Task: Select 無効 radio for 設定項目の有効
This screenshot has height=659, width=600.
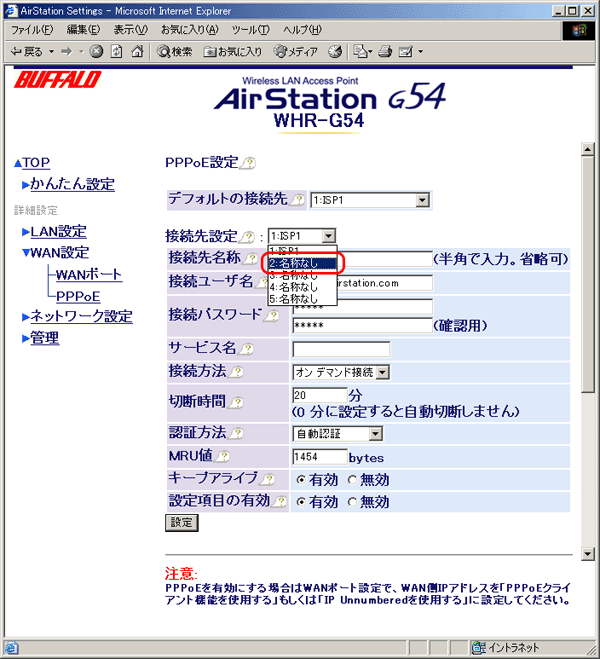Action: [x=352, y=502]
